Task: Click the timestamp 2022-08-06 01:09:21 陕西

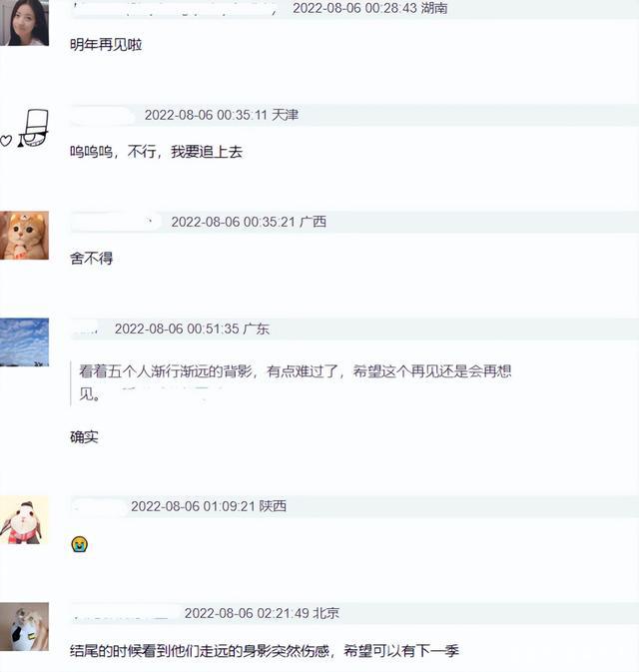Action: [209, 506]
